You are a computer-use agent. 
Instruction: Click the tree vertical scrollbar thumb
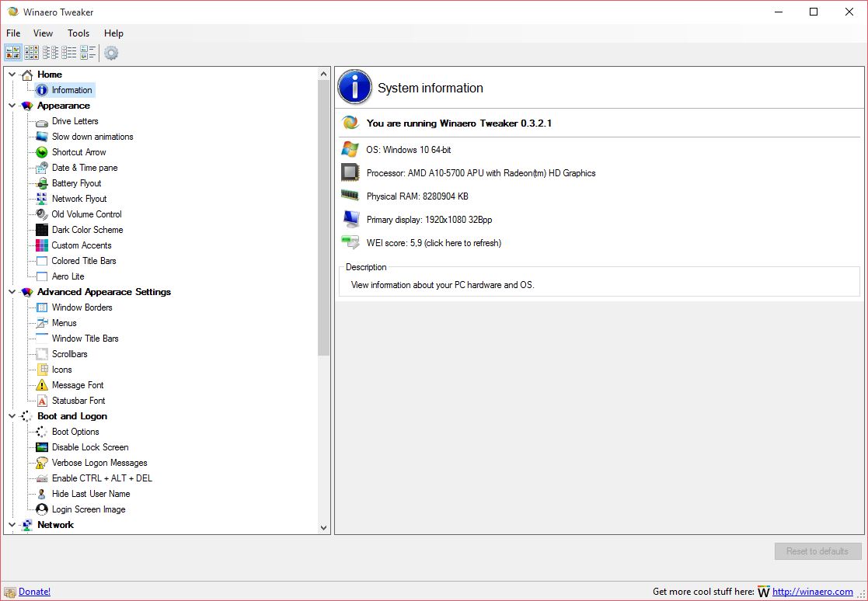[324, 218]
